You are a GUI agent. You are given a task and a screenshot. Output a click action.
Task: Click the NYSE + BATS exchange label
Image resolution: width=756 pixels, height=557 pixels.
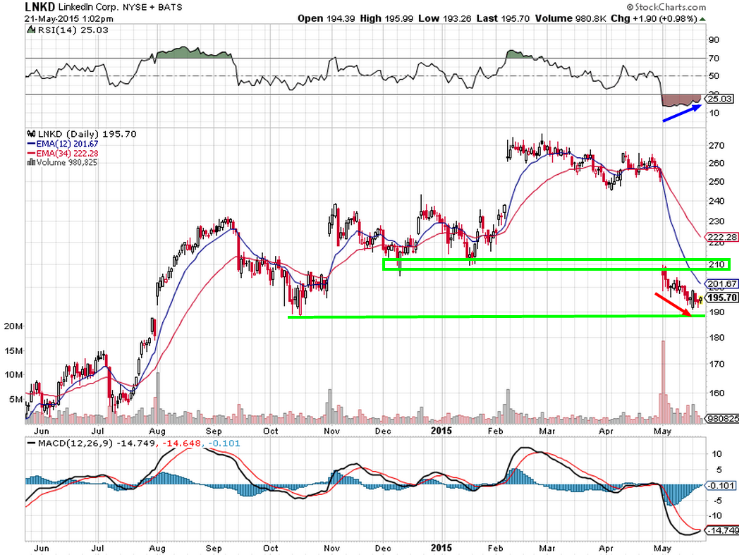pos(152,7)
